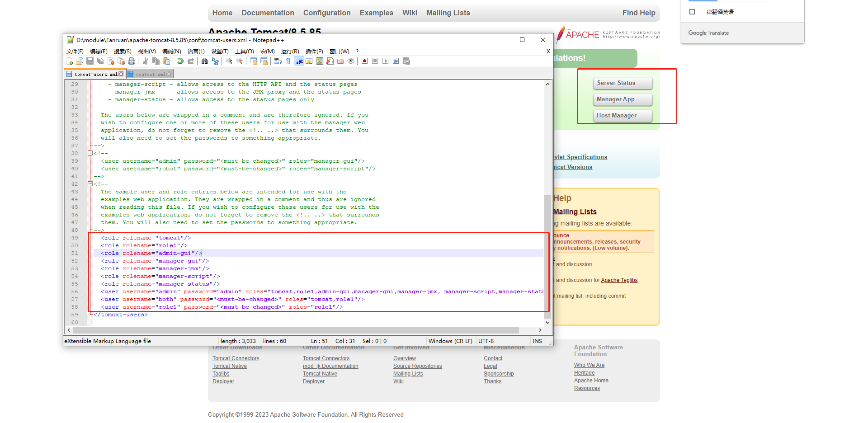This screenshot has height=423, width=868.
Task: Click the Print icon in toolbar
Action: point(132,61)
